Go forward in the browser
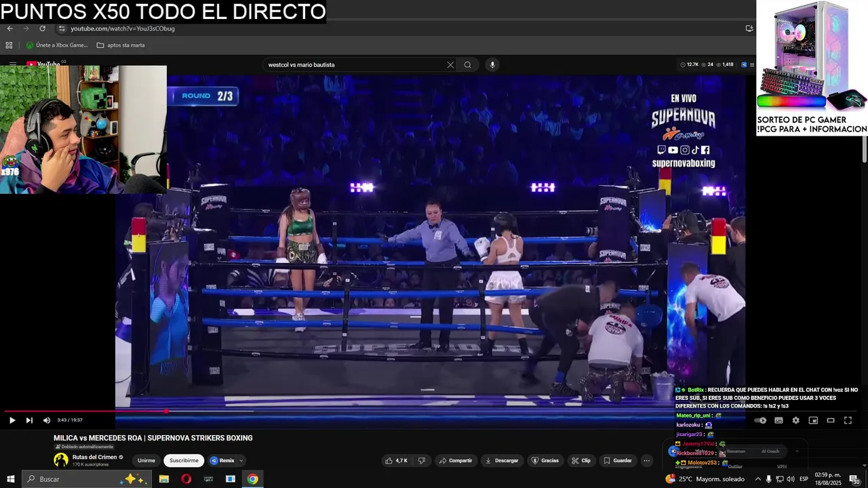 (x=26, y=28)
